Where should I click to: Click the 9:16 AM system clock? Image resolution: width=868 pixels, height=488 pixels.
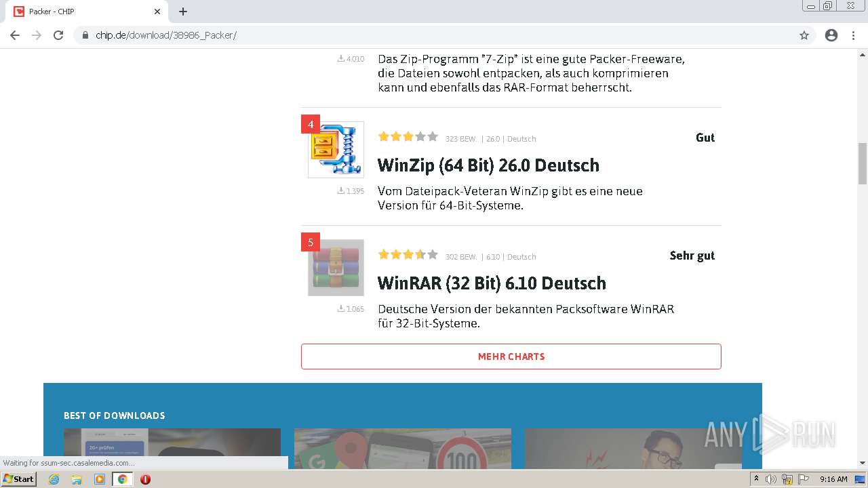click(833, 479)
